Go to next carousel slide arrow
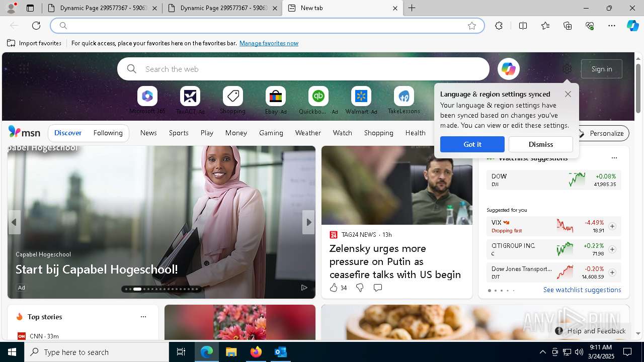 coord(308,222)
